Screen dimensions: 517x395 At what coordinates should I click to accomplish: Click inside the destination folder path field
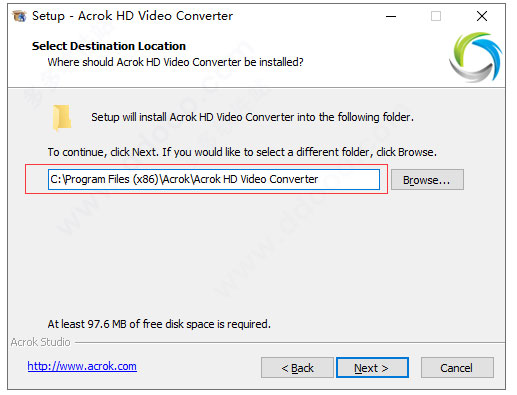point(214,179)
